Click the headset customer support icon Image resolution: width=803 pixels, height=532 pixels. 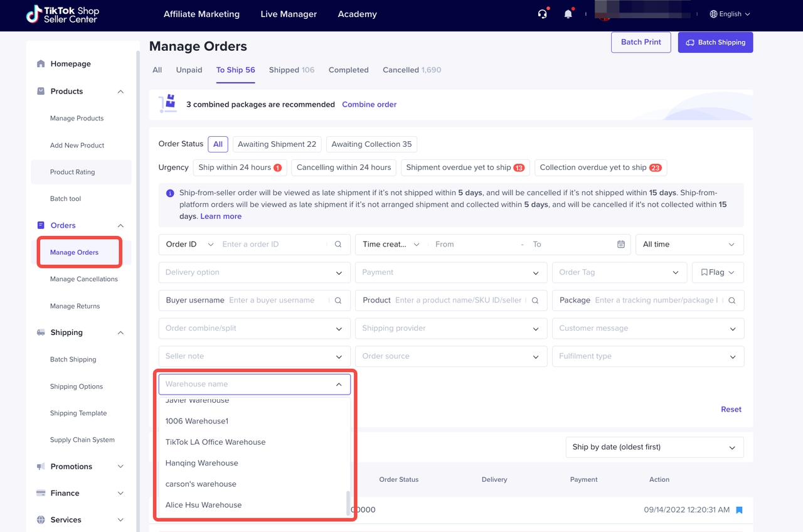(x=542, y=14)
